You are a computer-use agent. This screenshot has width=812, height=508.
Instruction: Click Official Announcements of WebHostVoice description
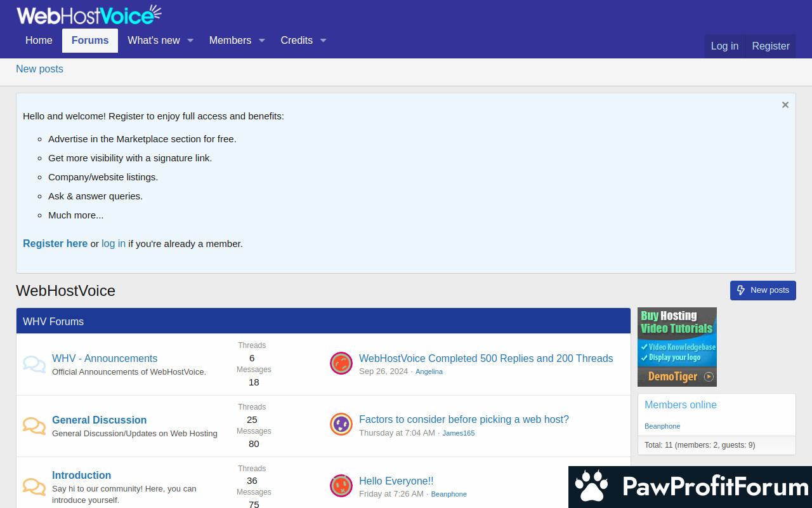pyautogui.click(x=129, y=372)
